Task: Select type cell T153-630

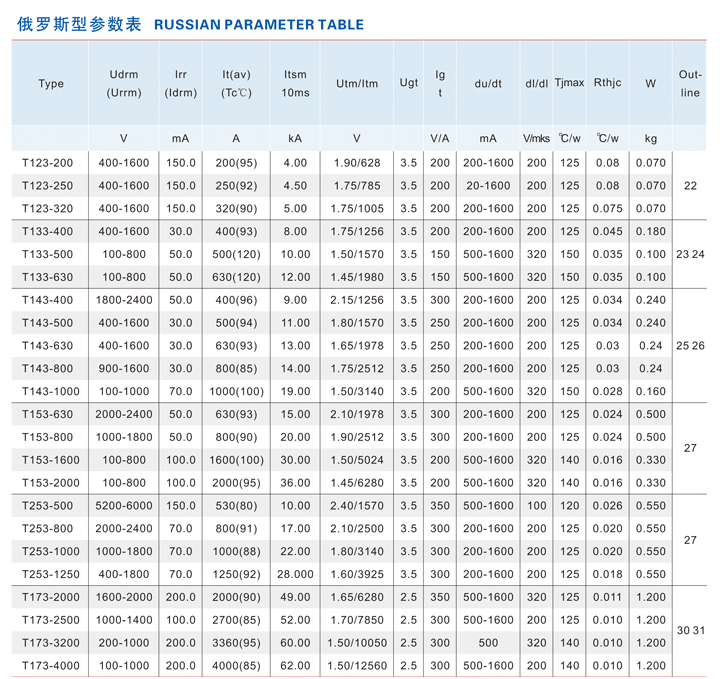Action: (48, 415)
